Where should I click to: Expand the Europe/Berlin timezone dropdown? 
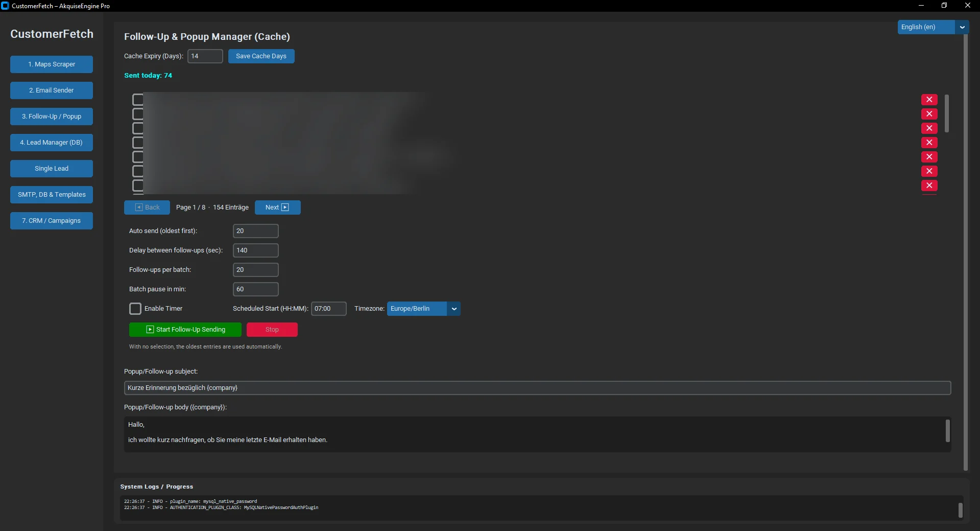click(423, 309)
